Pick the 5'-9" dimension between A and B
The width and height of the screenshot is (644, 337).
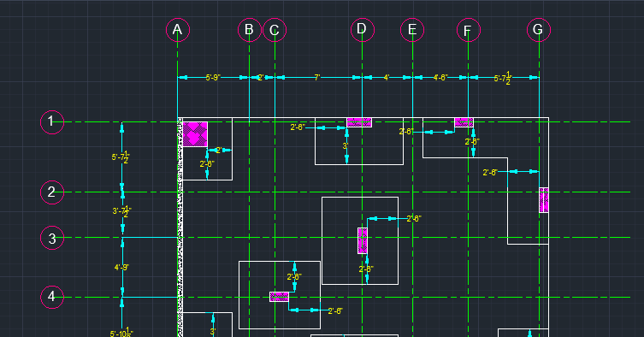point(213,78)
